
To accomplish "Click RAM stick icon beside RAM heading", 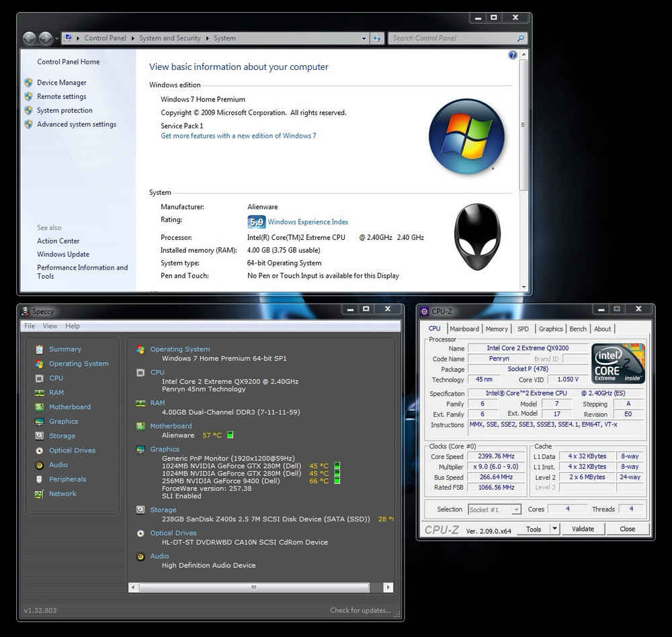I will [140, 403].
